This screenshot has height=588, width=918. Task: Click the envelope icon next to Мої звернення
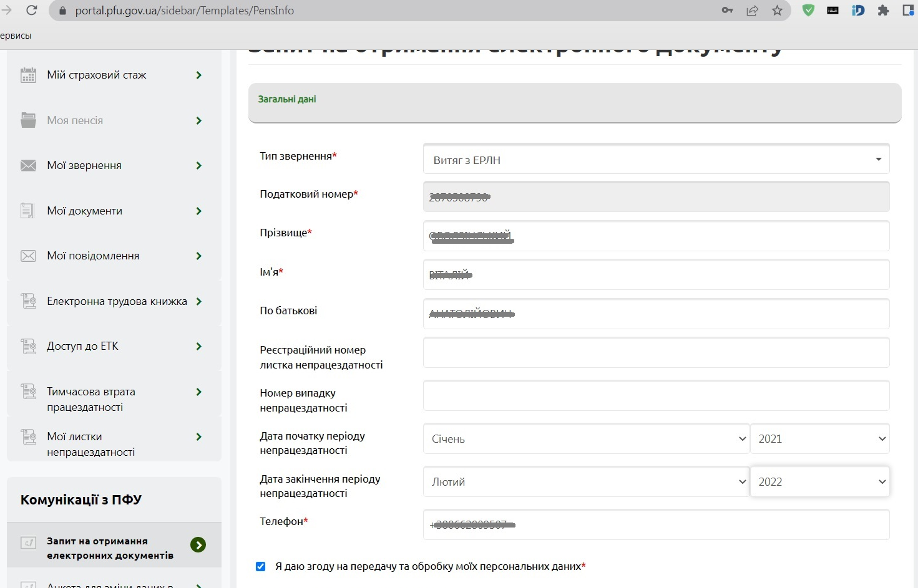28,165
